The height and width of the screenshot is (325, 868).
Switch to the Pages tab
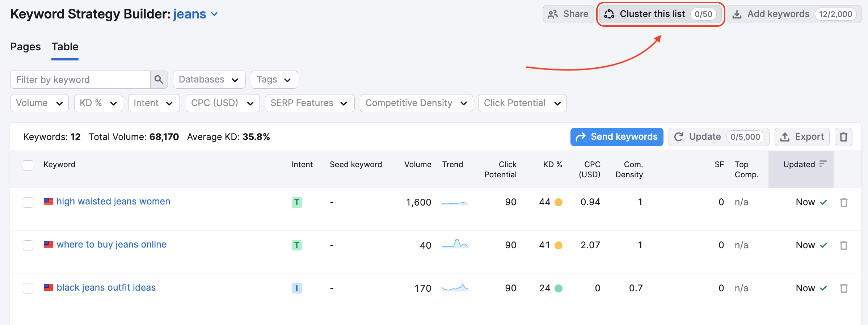pos(25,47)
